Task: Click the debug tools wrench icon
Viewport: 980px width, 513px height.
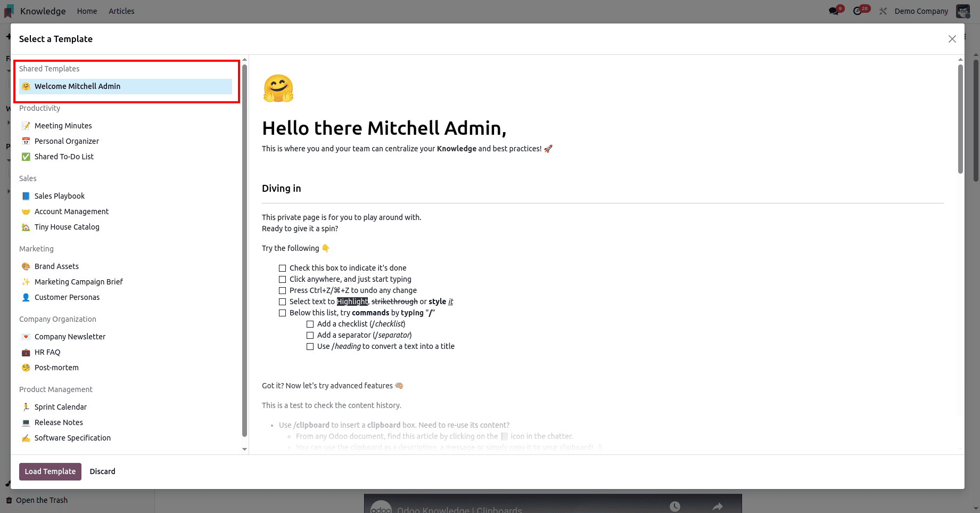Action: [x=883, y=11]
